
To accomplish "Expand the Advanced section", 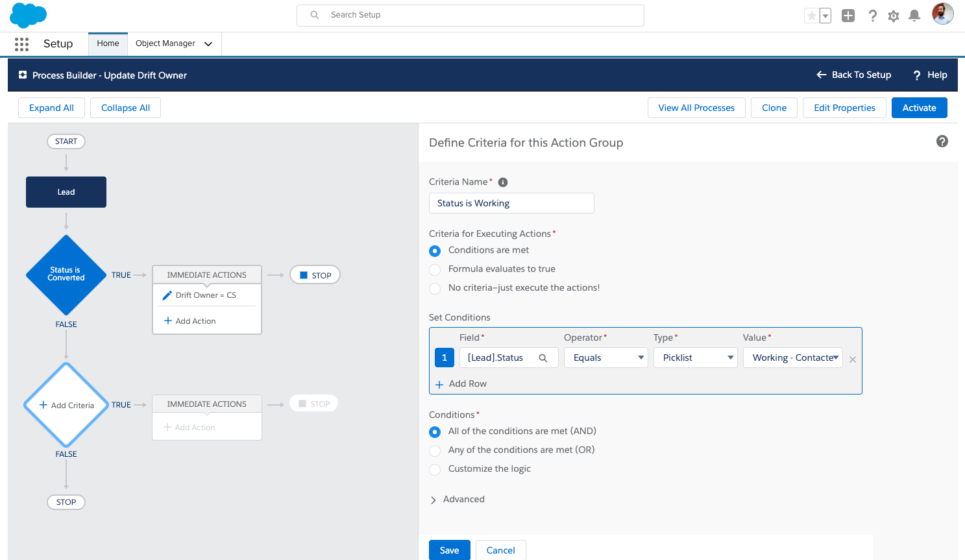I will click(x=458, y=500).
